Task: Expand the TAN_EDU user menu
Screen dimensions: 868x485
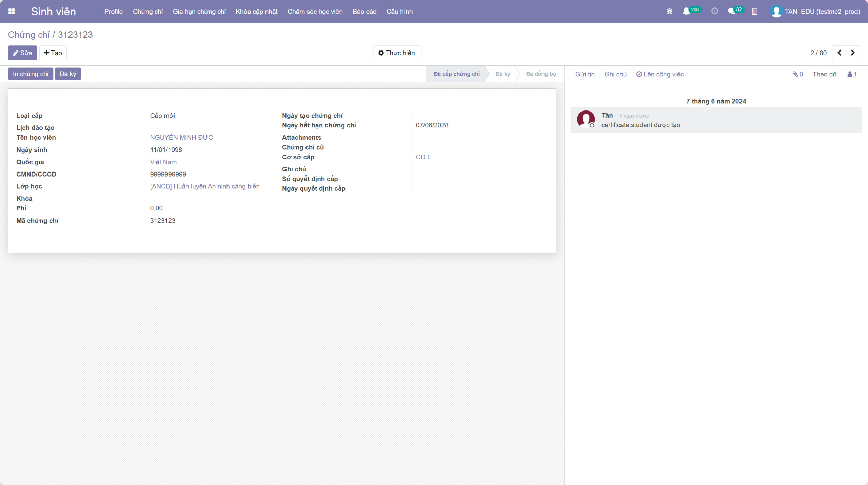Action: 815,12
